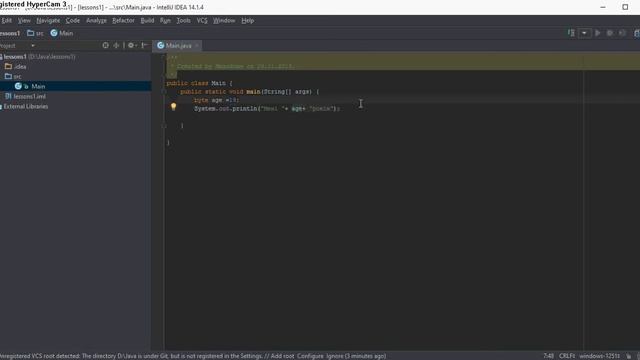Open Project panel gear settings menu
Image resolution: width=640 pixels, height=360 pixels.
[132, 45]
